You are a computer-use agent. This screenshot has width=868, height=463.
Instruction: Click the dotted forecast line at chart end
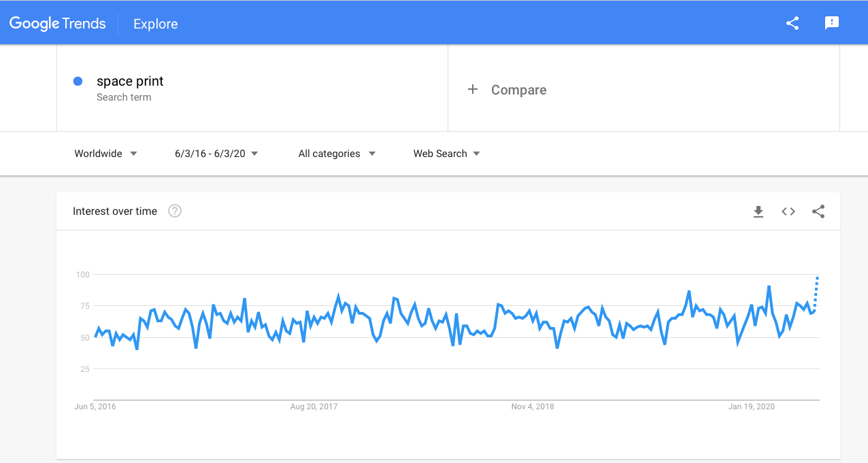(816, 292)
